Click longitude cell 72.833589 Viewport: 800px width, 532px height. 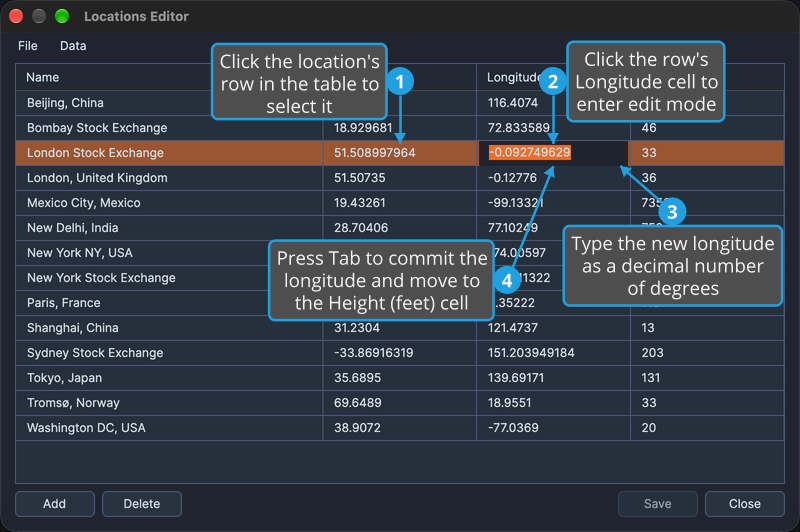(554, 128)
